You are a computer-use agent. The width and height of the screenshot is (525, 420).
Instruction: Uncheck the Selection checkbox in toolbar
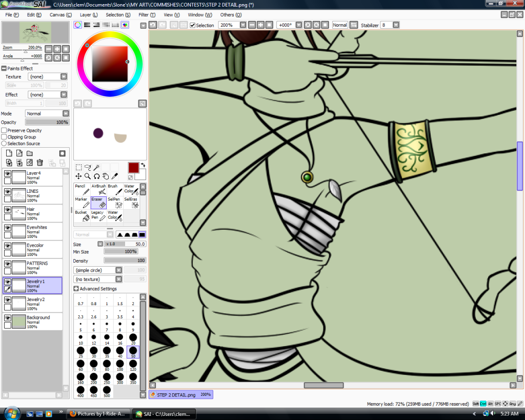[x=192, y=25]
